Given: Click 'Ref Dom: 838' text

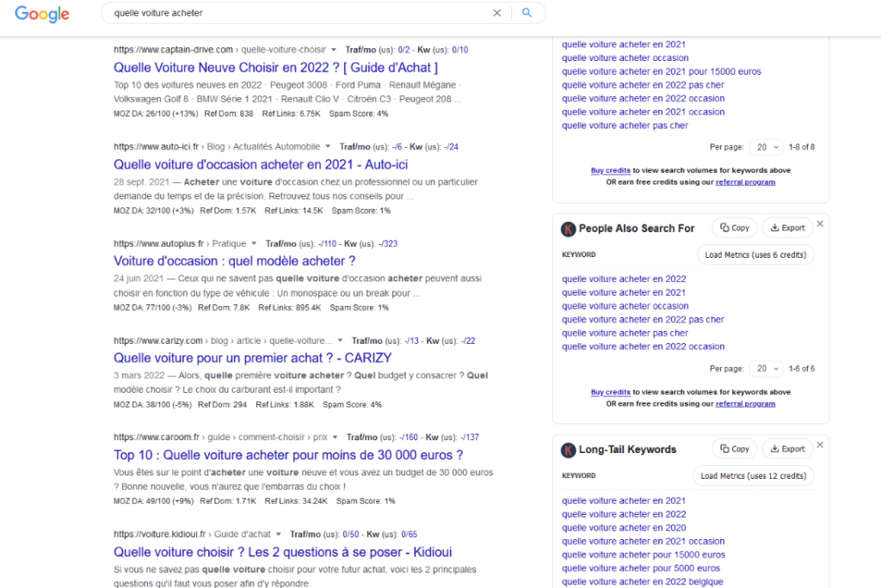Looking at the screenshot, I should (x=229, y=113).
